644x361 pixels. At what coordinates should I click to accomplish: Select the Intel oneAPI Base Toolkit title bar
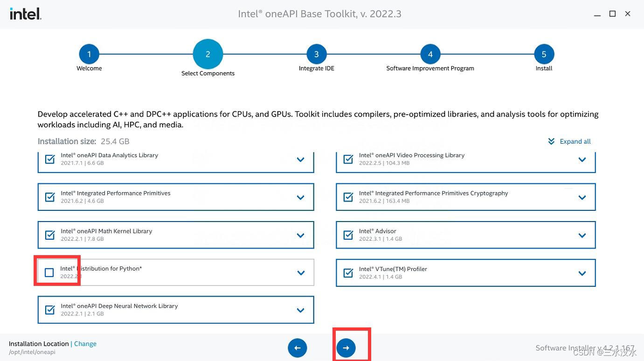(319, 14)
